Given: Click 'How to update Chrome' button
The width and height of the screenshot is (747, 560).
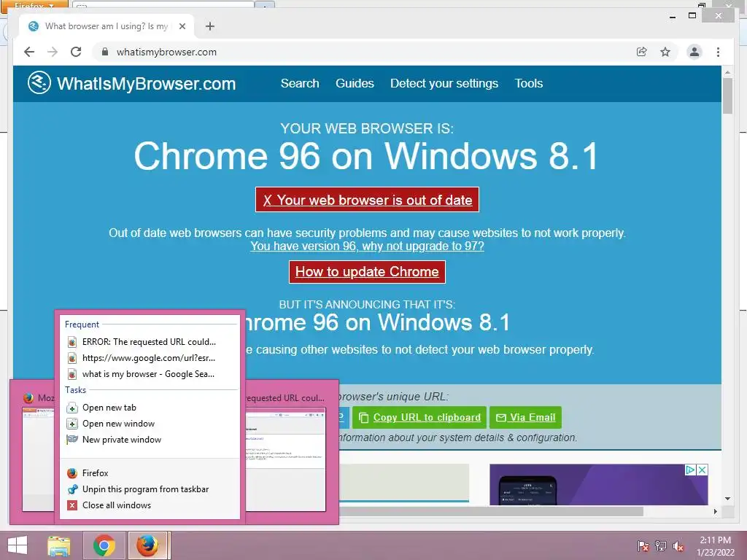Looking at the screenshot, I should (367, 271).
